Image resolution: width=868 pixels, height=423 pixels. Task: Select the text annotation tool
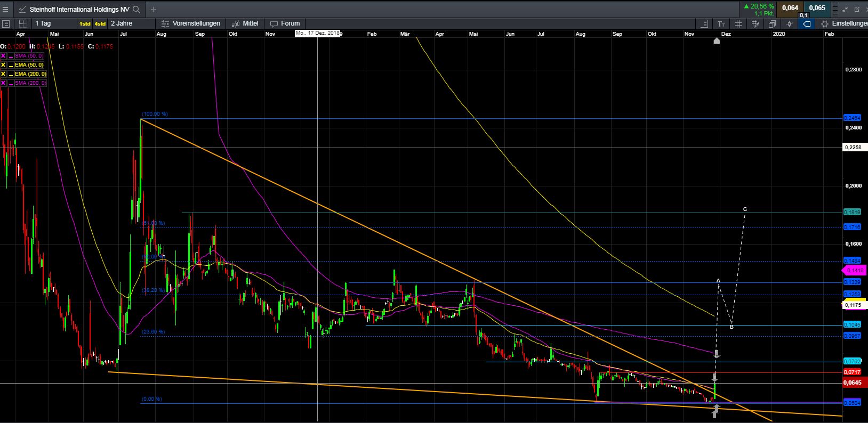point(721,24)
